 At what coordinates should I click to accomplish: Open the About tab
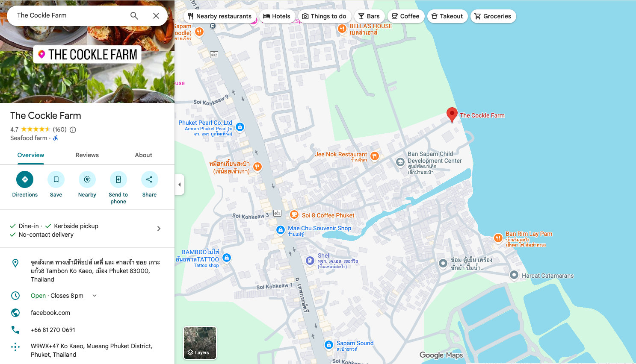[144, 155]
